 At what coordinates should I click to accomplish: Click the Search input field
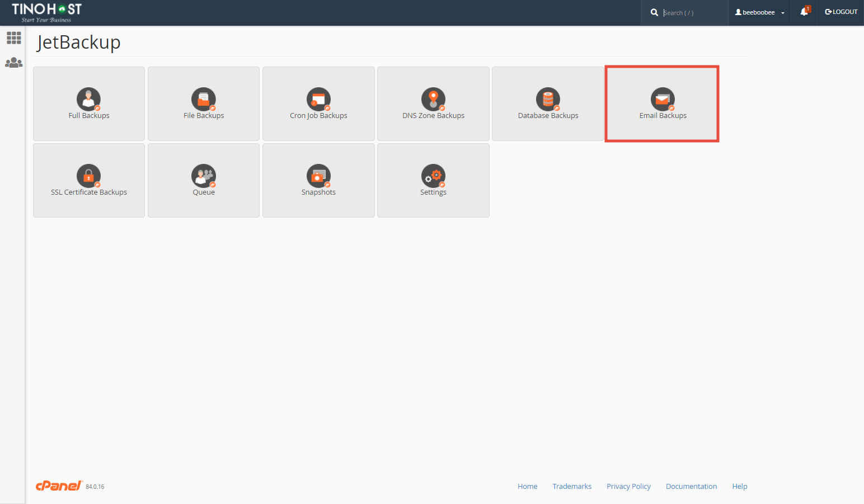tap(693, 12)
